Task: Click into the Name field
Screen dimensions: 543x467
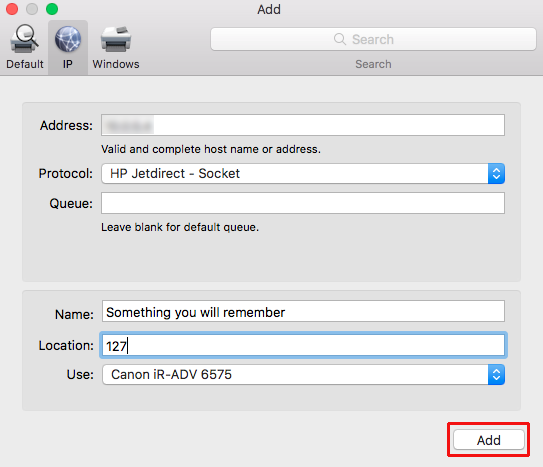Action: (303, 311)
